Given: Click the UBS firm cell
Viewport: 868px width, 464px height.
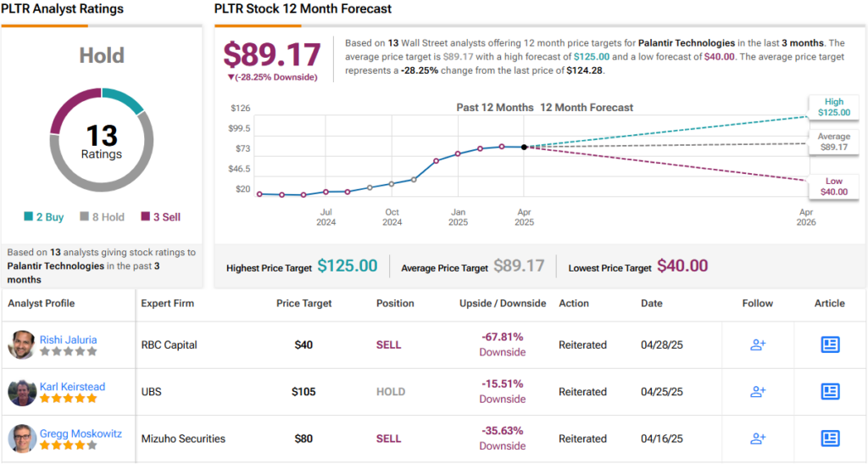Looking at the screenshot, I should [151, 391].
